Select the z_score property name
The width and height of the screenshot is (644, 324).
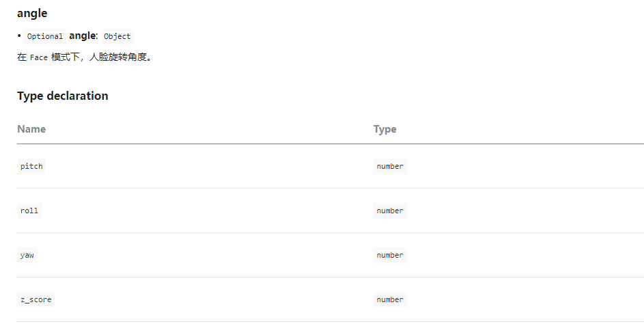pyautogui.click(x=36, y=299)
